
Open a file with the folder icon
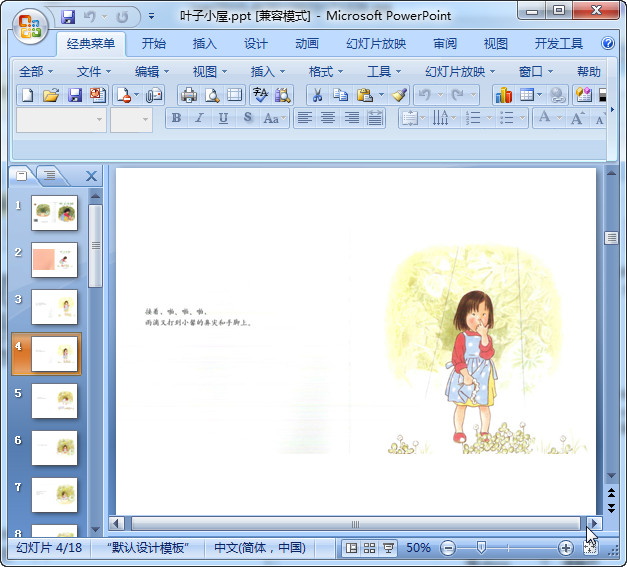[51, 95]
